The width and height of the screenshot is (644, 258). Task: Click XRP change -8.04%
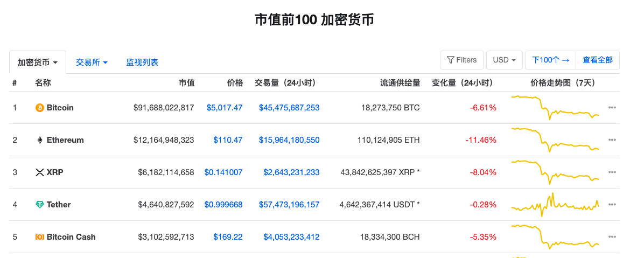[483, 172]
